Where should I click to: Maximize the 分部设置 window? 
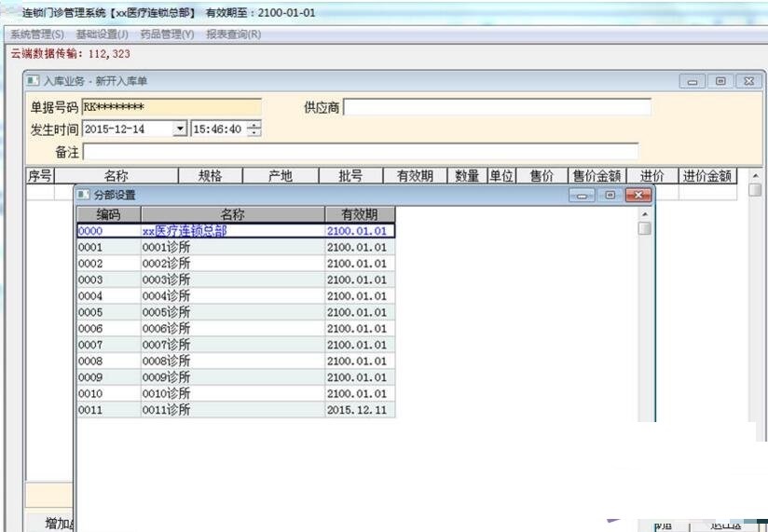click(610, 195)
